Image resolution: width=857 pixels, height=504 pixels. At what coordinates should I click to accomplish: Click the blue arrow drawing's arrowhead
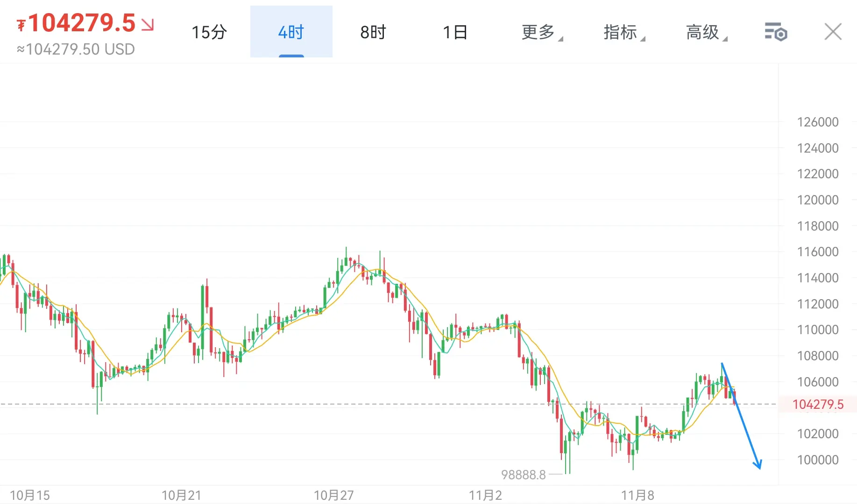(758, 464)
